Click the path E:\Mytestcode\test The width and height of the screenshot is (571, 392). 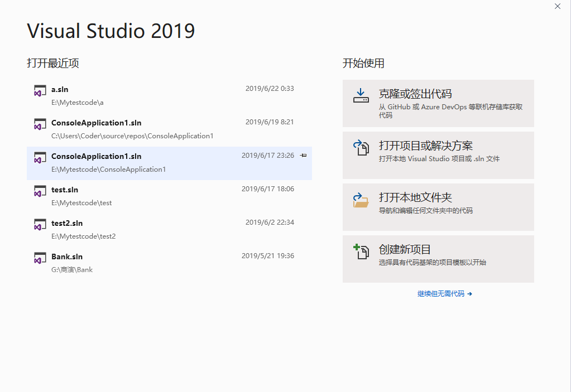(81, 203)
